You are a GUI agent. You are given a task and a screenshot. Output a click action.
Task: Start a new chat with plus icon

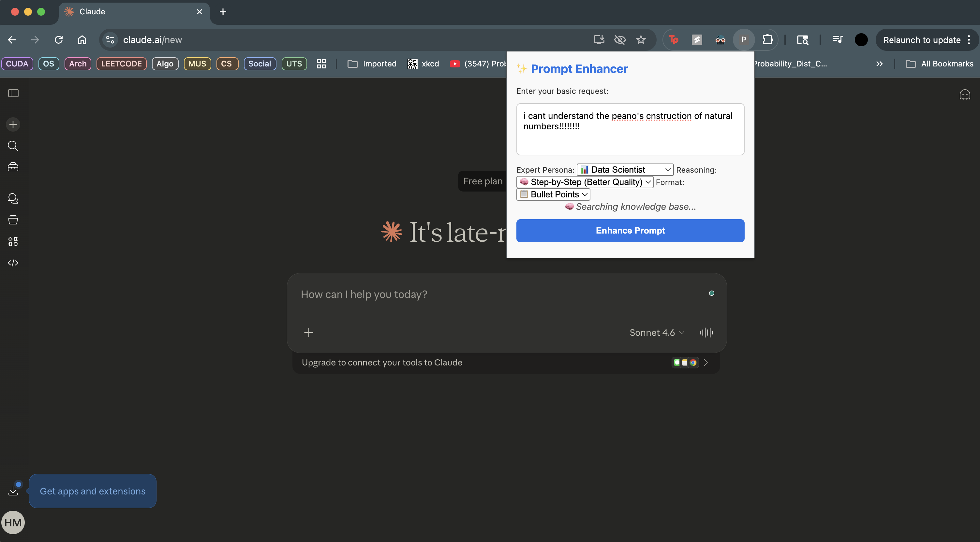[x=13, y=124]
